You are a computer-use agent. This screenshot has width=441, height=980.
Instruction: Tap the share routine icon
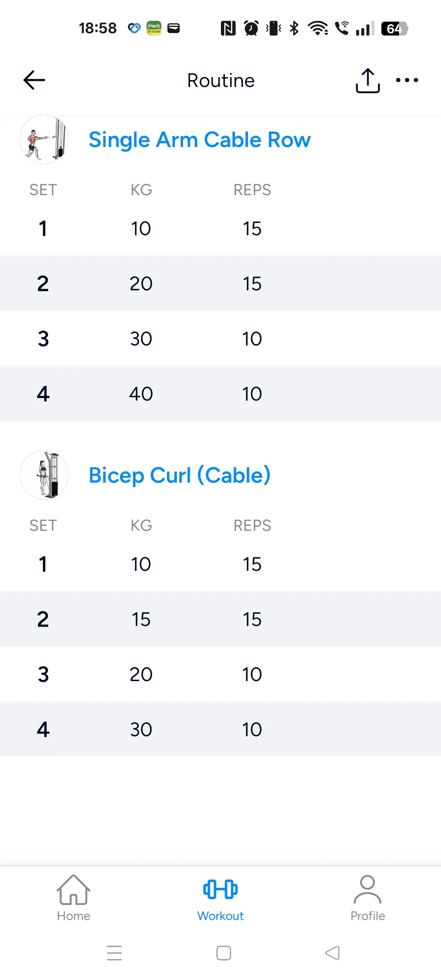coord(367,80)
